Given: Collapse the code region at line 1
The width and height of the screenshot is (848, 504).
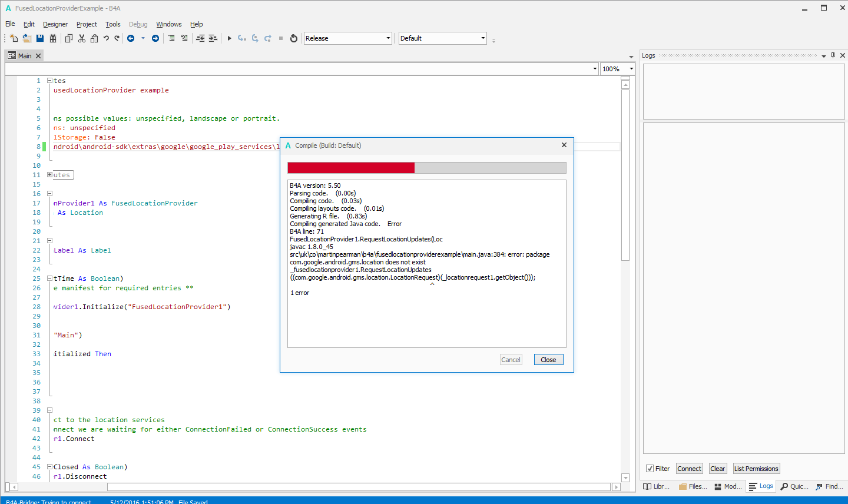Looking at the screenshot, I should click(x=50, y=81).
